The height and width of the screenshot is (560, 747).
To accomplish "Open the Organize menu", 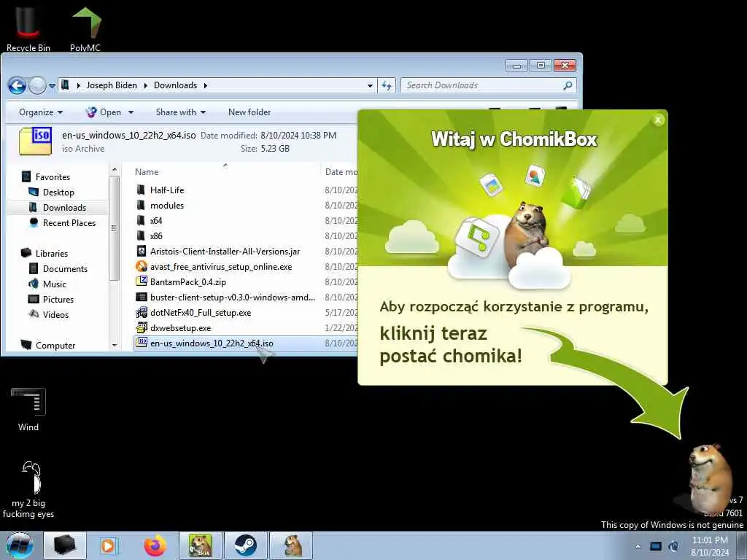I will (41, 112).
